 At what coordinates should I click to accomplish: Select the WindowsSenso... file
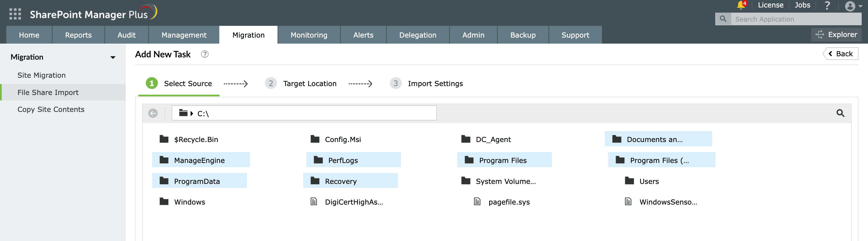click(661, 202)
